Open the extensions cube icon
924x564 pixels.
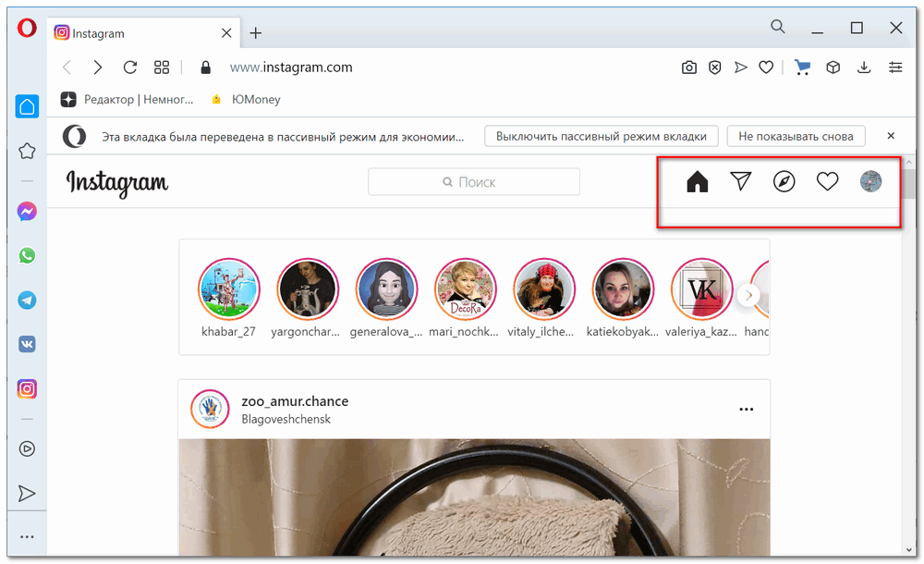point(833,67)
